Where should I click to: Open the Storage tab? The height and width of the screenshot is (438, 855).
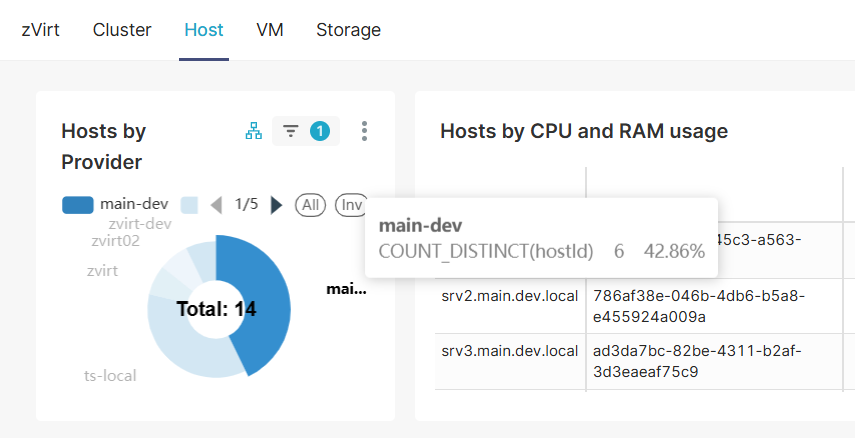[348, 29]
